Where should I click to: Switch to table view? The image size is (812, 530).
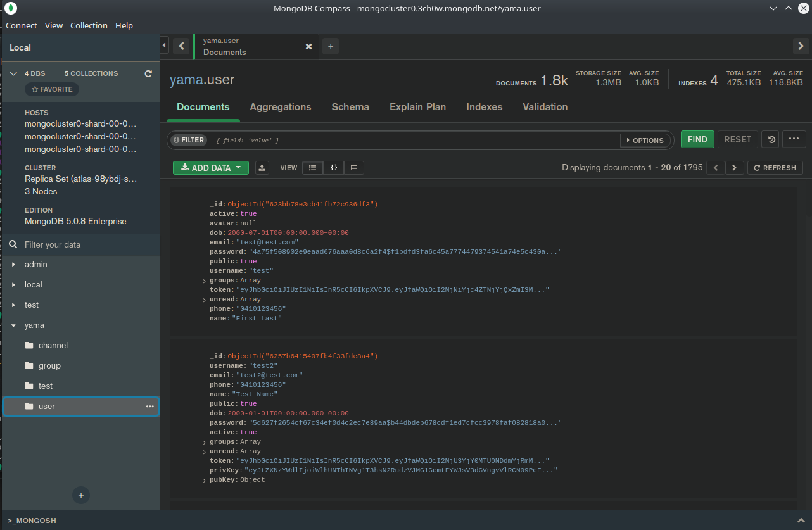[x=354, y=168]
